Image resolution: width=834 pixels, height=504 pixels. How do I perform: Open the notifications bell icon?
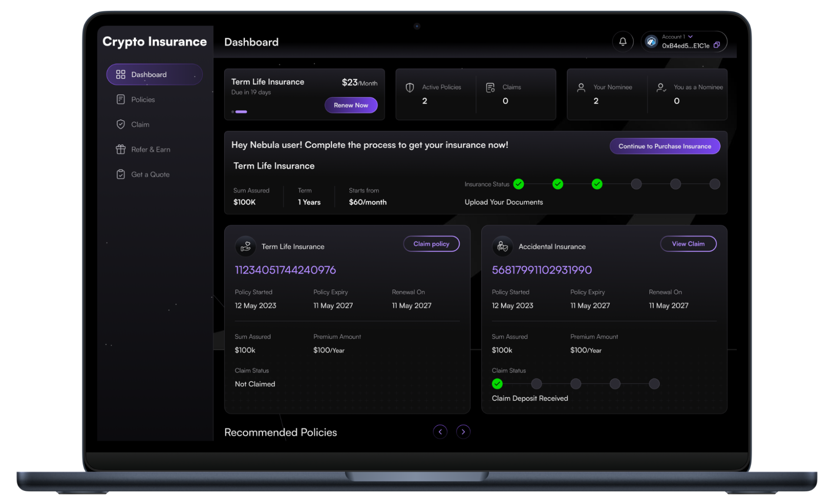pyautogui.click(x=622, y=42)
